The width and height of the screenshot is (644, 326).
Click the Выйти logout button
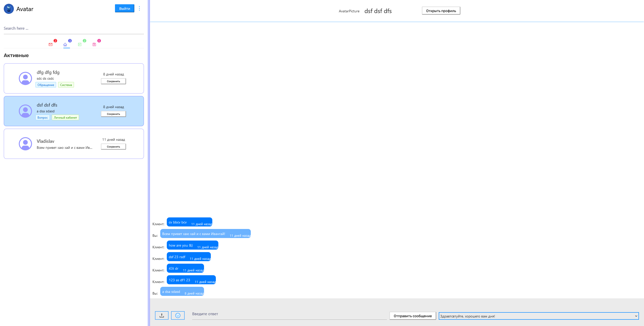click(125, 8)
